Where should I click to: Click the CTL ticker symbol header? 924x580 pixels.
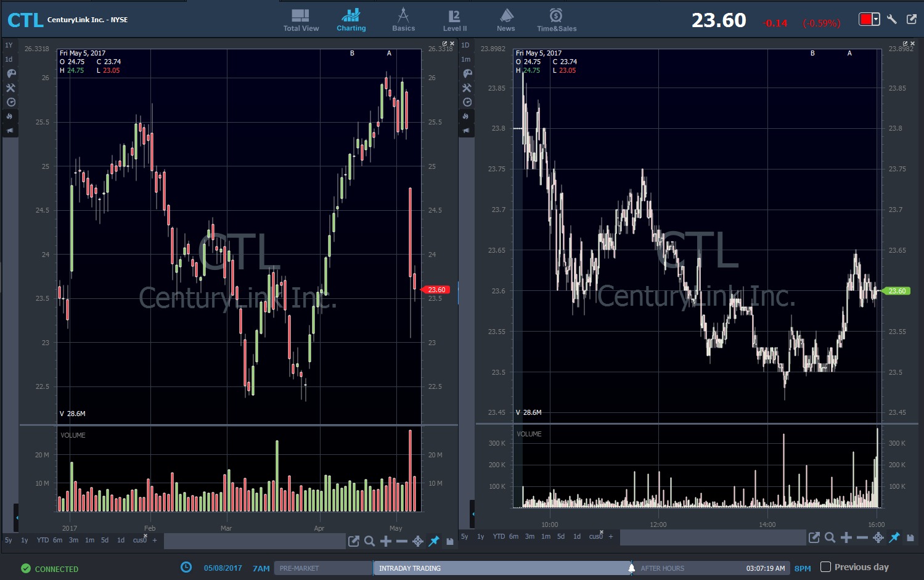click(25, 20)
